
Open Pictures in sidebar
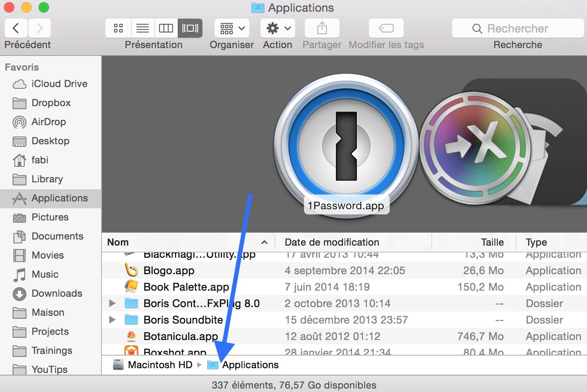[51, 217]
